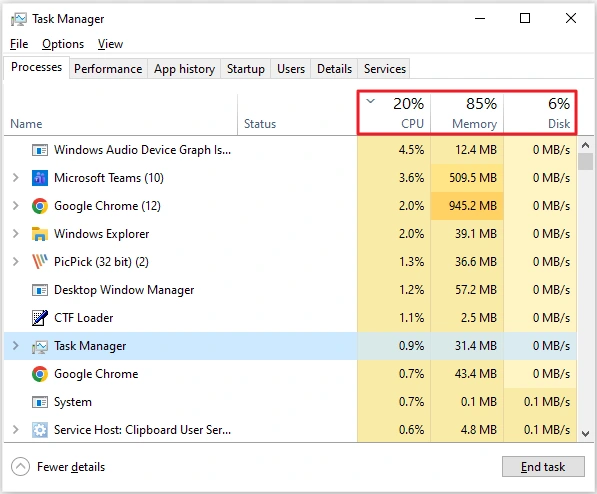Select the Windows Audio Device Graph row name
Viewport: 597px width, 494px height.
pyautogui.click(x=142, y=150)
